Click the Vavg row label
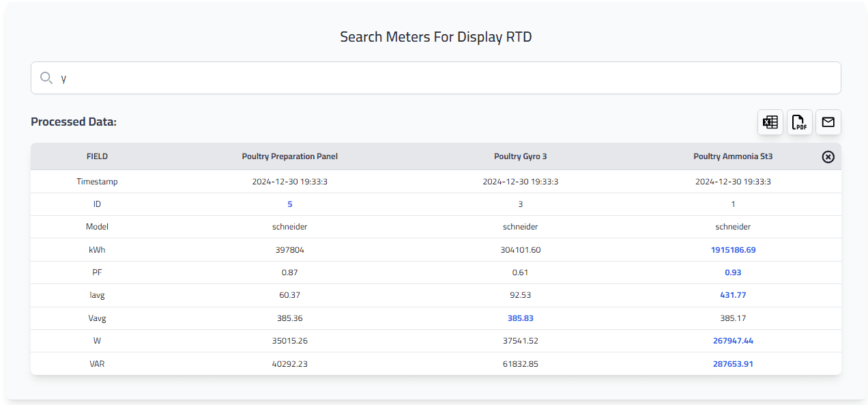This screenshot has height=405, width=868. [97, 318]
